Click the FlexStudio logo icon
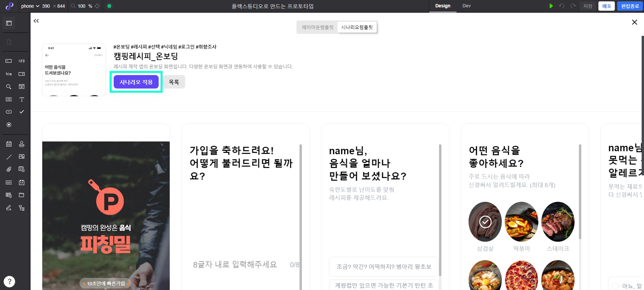 [9, 6]
